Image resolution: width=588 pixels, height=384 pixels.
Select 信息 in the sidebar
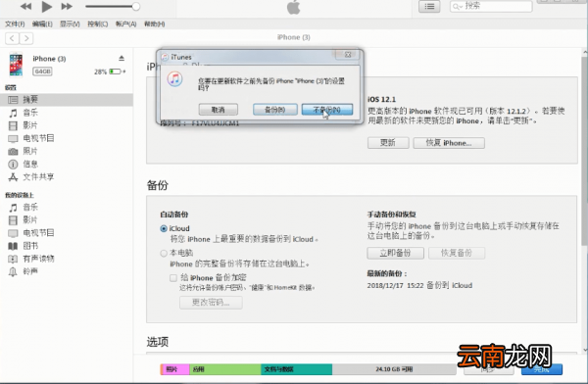point(67,164)
